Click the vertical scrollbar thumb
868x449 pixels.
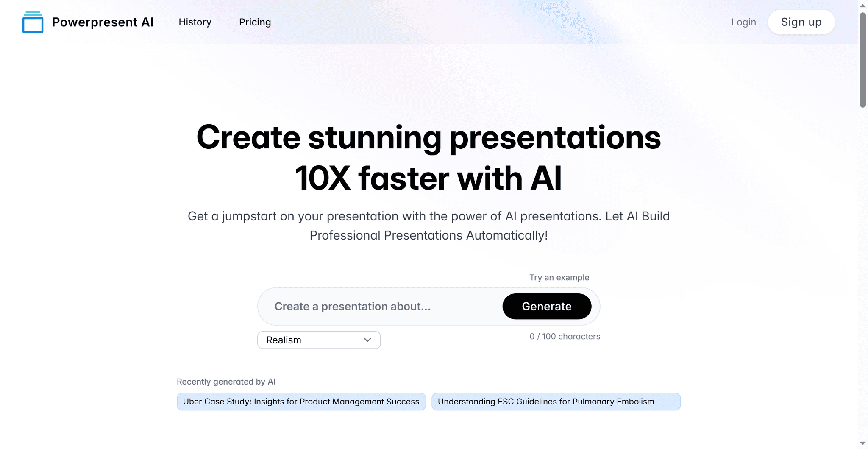(862, 59)
